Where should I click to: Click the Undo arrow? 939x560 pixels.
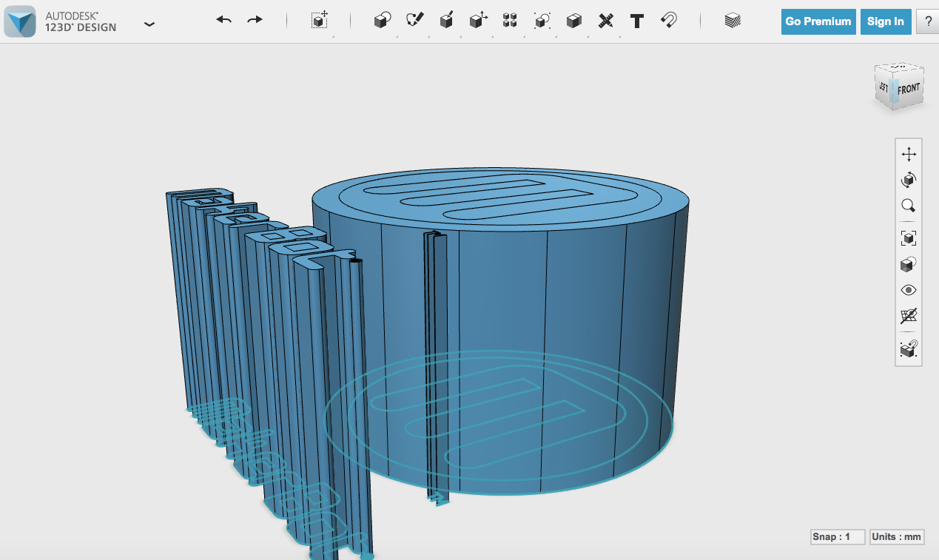coord(224,20)
